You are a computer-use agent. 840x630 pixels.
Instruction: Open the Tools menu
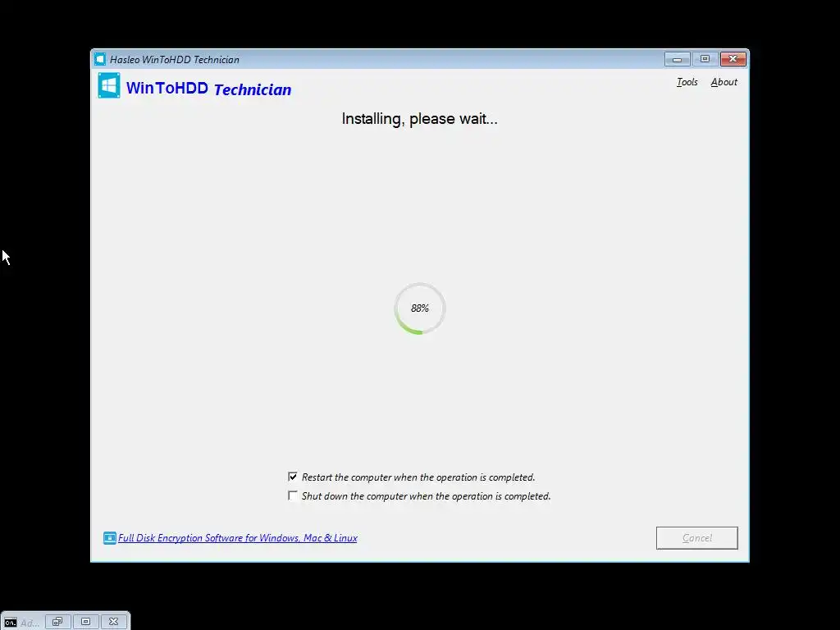(x=687, y=82)
